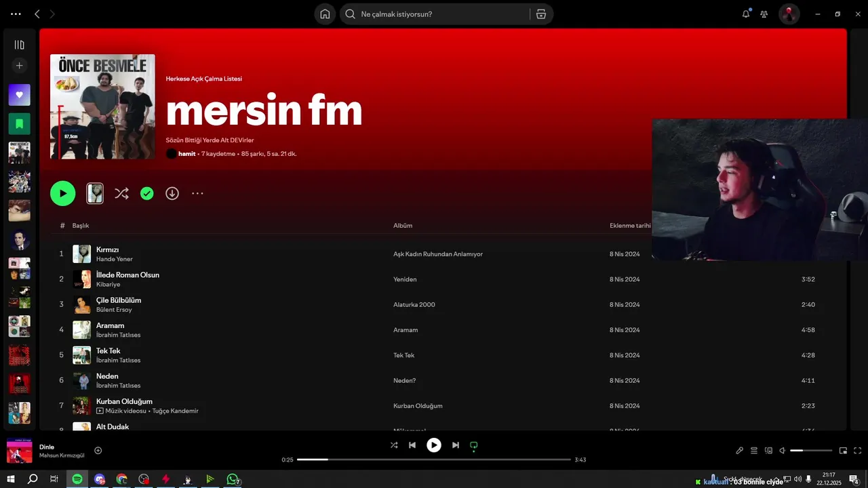Open Spotify main menu three dots
The width and height of the screenshot is (868, 488).
(x=16, y=14)
